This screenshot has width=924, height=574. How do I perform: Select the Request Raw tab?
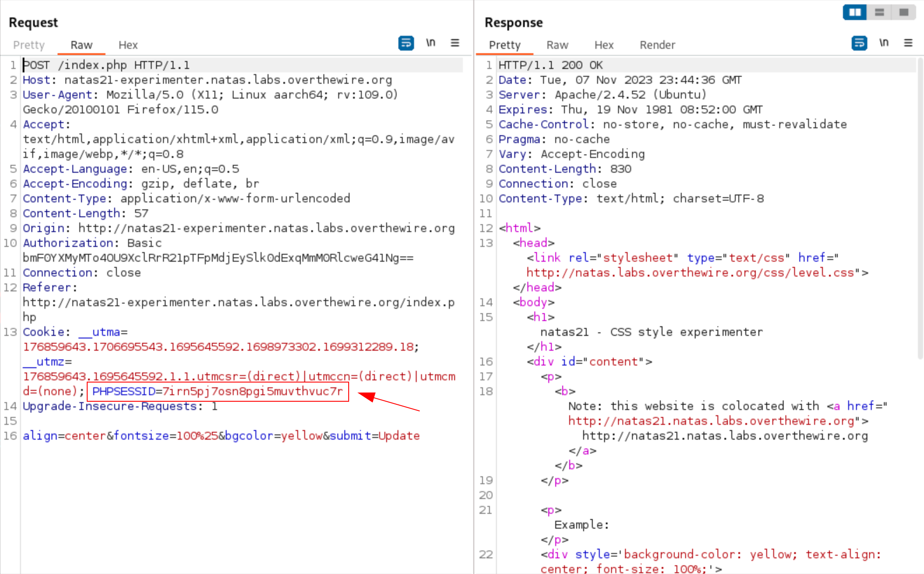(82, 45)
